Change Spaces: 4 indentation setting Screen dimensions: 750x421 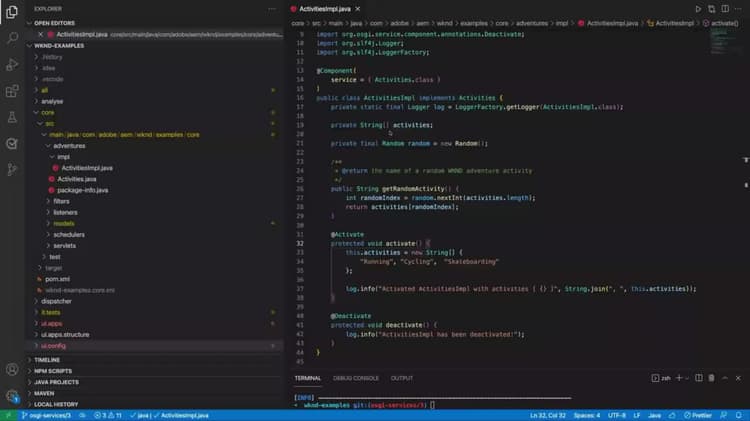pos(586,415)
